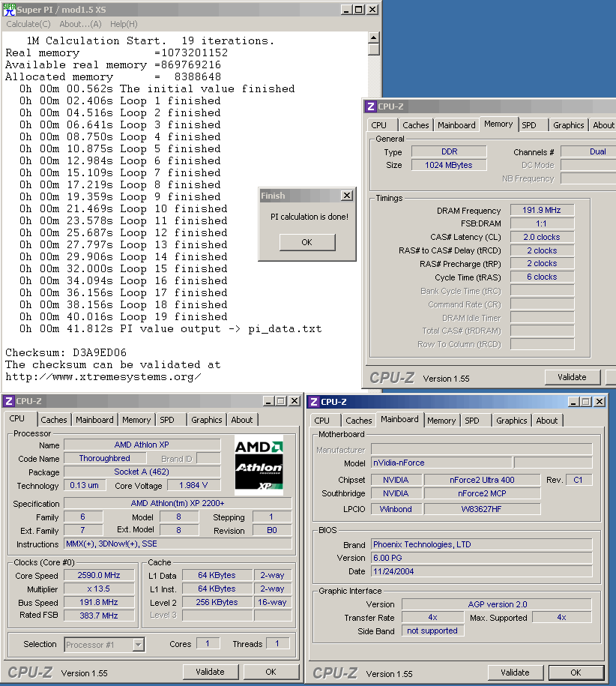Click the Core Voltage 1.984 V value
This screenshot has height=686, width=616.
pyautogui.click(x=193, y=485)
